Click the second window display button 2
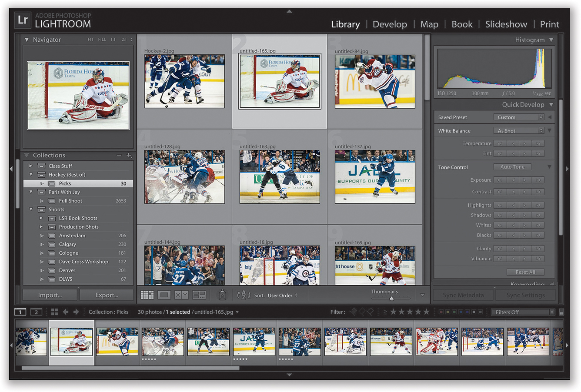Image resolution: width=581 pixels, height=392 pixels. [x=36, y=312]
